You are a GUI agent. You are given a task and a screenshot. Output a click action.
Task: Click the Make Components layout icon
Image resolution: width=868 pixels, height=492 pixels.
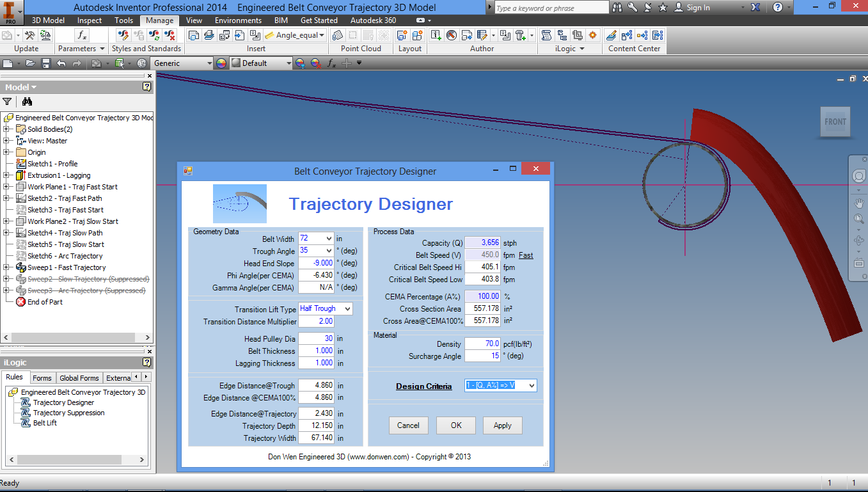[x=418, y=35]
